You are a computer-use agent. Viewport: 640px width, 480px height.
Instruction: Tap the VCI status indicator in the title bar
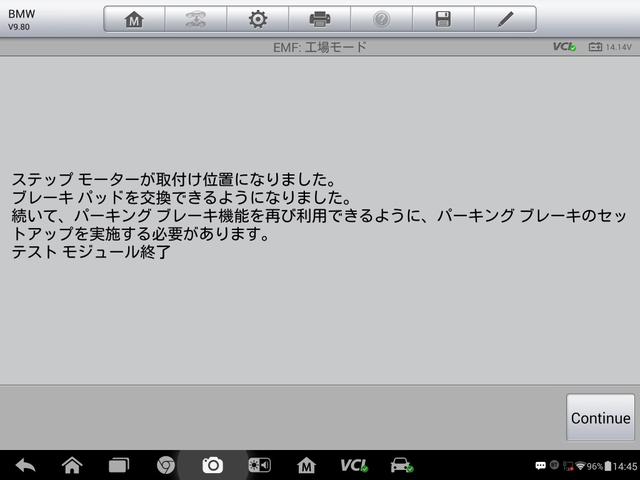point(564,47)
